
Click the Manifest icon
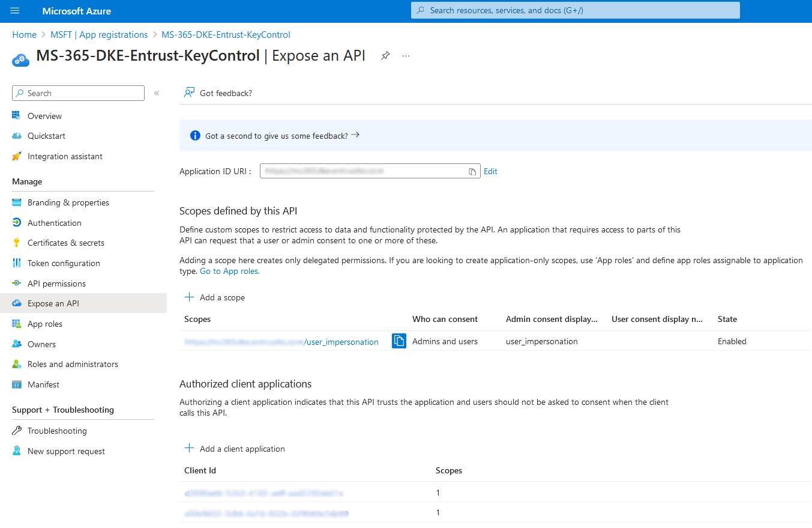click(x=17, y=384)
